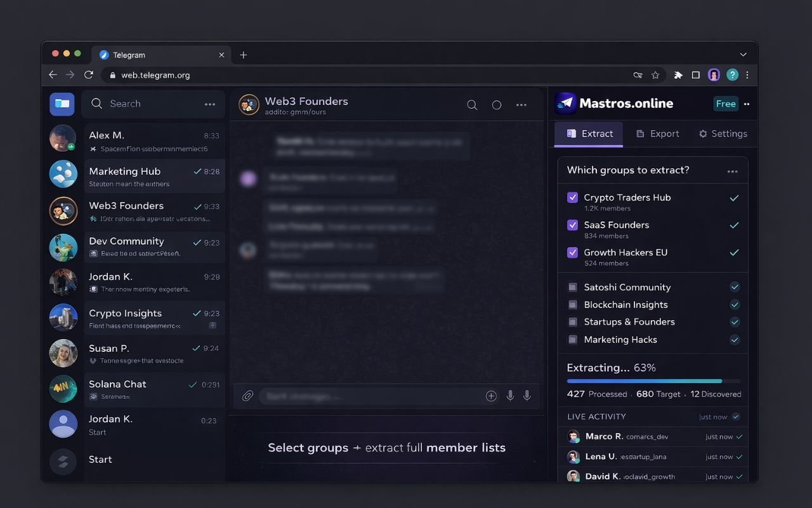This screenshot has width=812, height=508.
Task: Click the plus circle in message bar
Action: 491,396
